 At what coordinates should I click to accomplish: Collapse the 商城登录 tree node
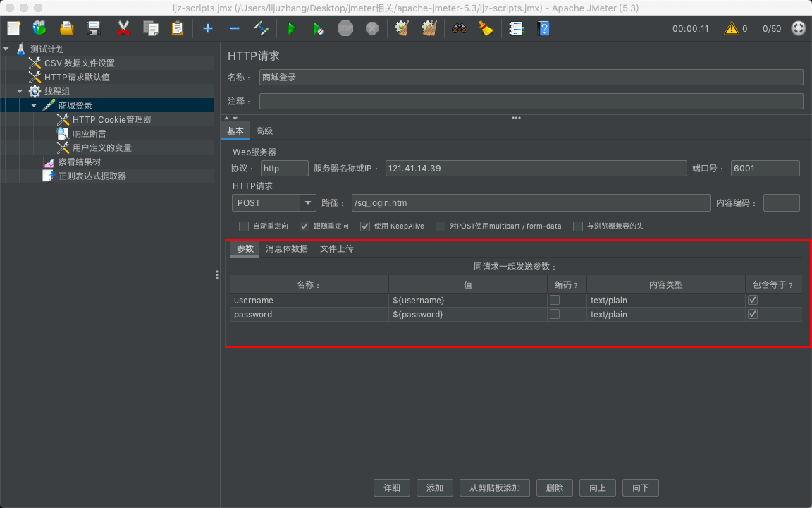coord(34,105)
